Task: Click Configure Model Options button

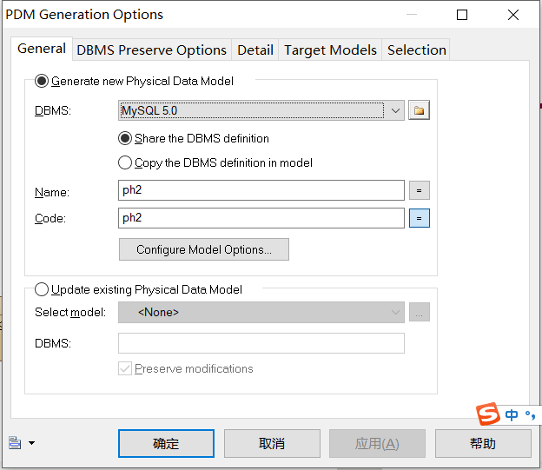Action: pos(204,250)
